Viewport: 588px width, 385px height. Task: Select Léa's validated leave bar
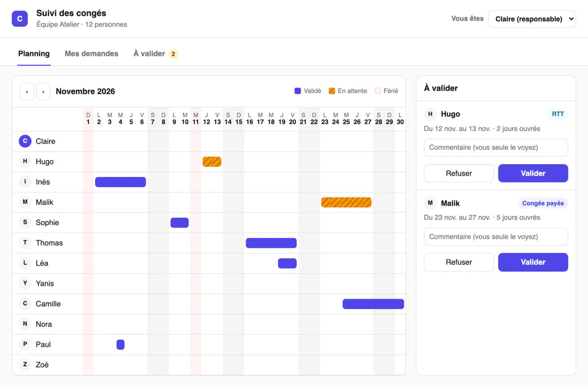[287, 263]
